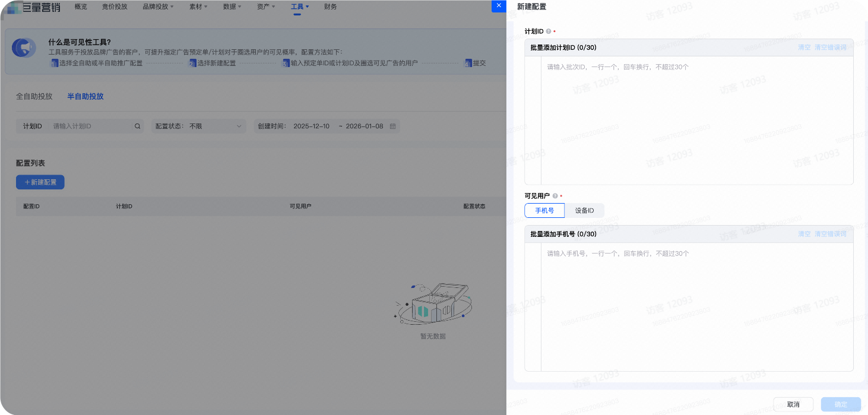Viewport: 868px width, 415px height.
Task: Focus the 手机号 batch textarea
Action: click(697, 307)
